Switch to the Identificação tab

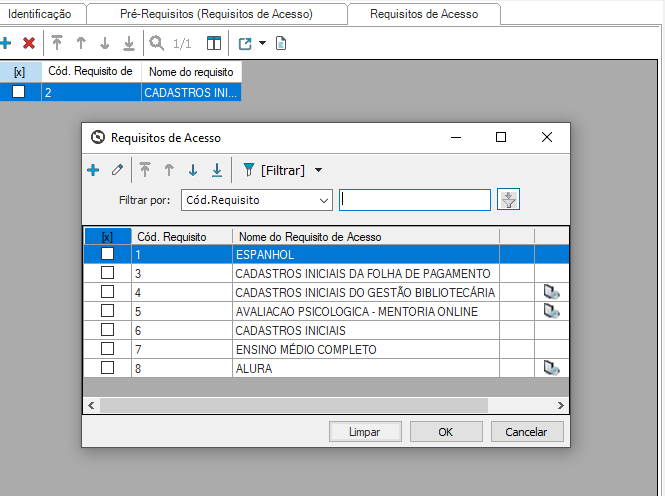pos(40,14)
